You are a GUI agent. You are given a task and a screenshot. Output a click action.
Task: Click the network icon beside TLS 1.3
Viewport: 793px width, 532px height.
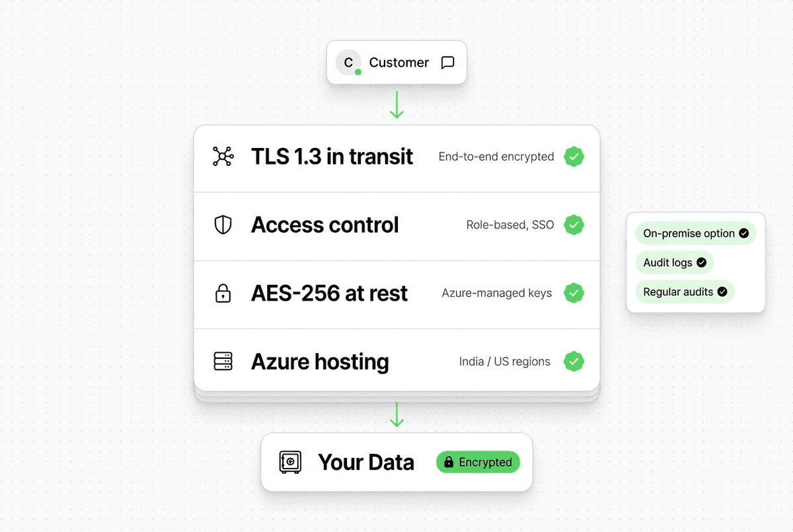click(x=223, y=157)
